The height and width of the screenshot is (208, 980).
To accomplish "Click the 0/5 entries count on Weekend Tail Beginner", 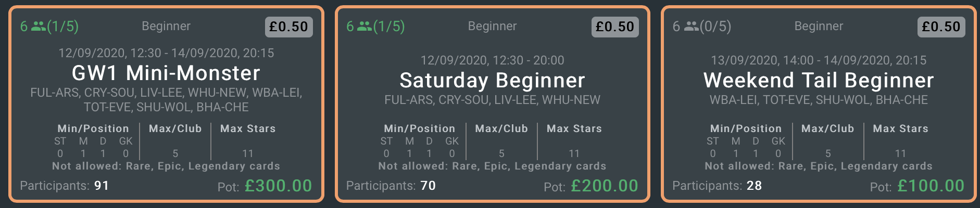I will (715, 26).
